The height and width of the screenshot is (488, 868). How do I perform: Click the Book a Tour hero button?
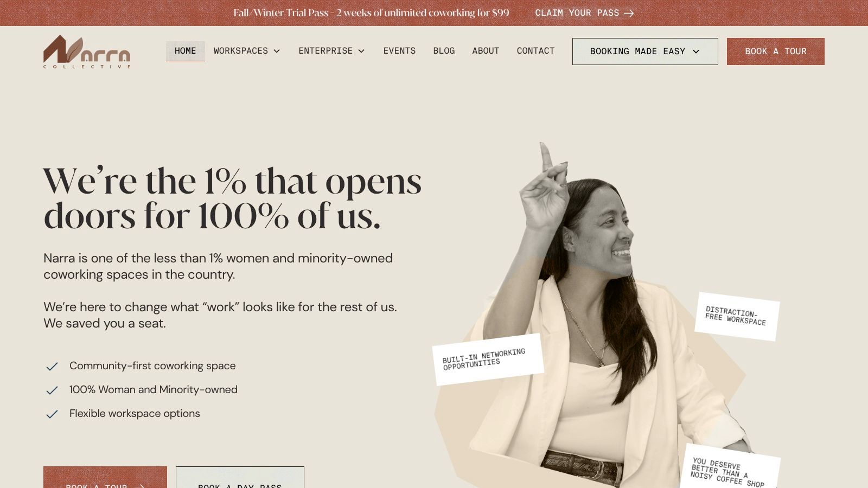pos(105,478)
